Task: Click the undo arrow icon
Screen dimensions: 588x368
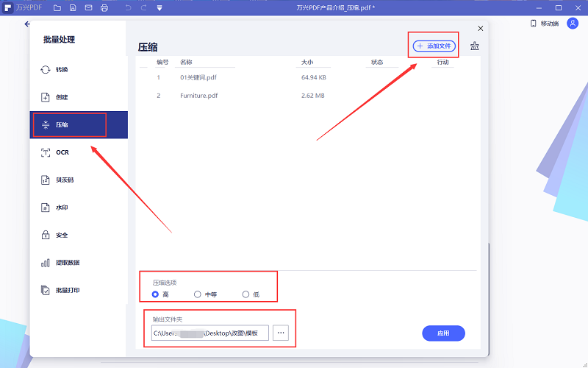Action: coord(128,7)
